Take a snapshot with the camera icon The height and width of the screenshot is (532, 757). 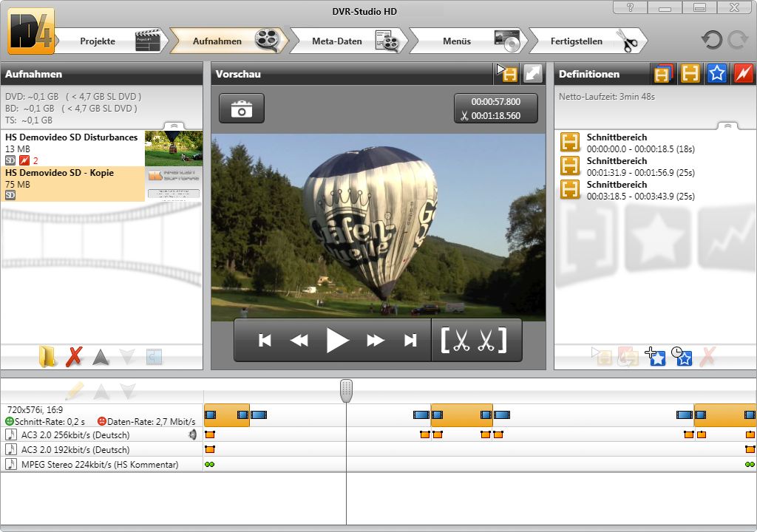coord(241,109)
